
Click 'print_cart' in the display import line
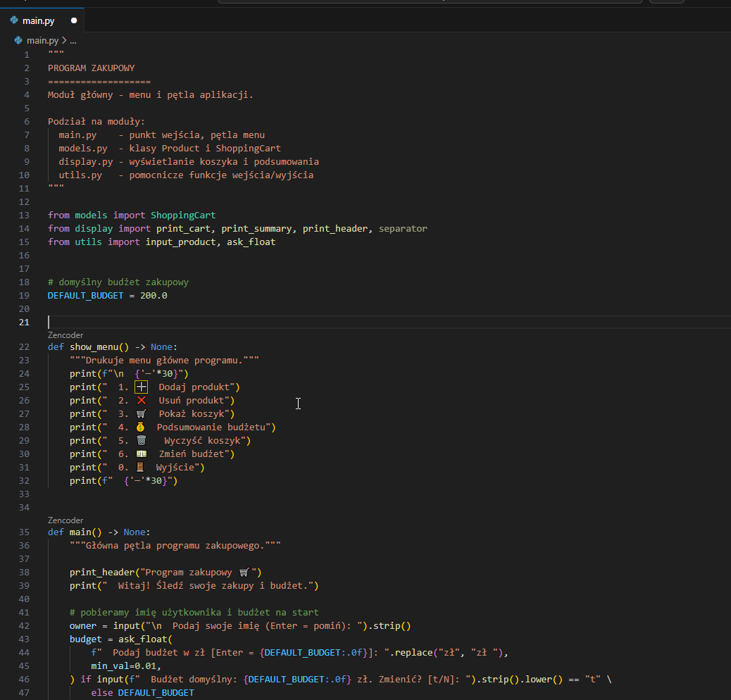[183, 228]
